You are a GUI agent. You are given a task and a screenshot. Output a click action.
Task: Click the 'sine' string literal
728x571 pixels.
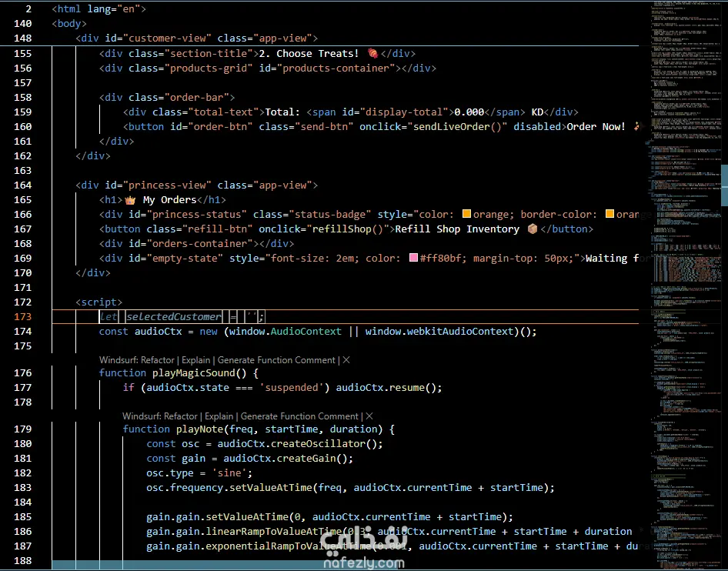point(229,472)
